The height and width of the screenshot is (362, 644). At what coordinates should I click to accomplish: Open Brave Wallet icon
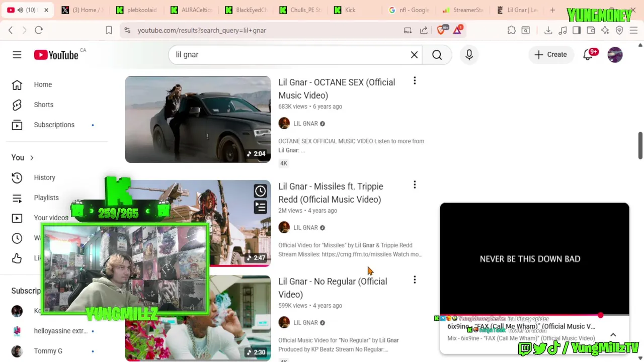coord(591,30)
